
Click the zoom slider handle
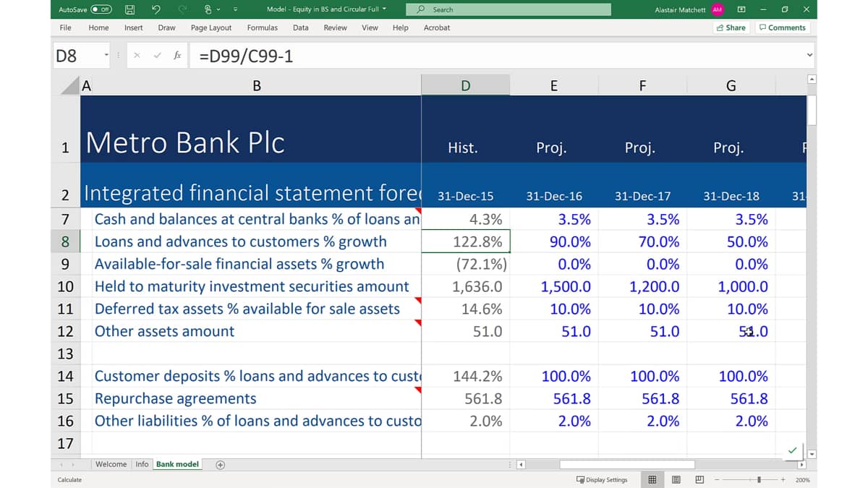coord(759,479)
